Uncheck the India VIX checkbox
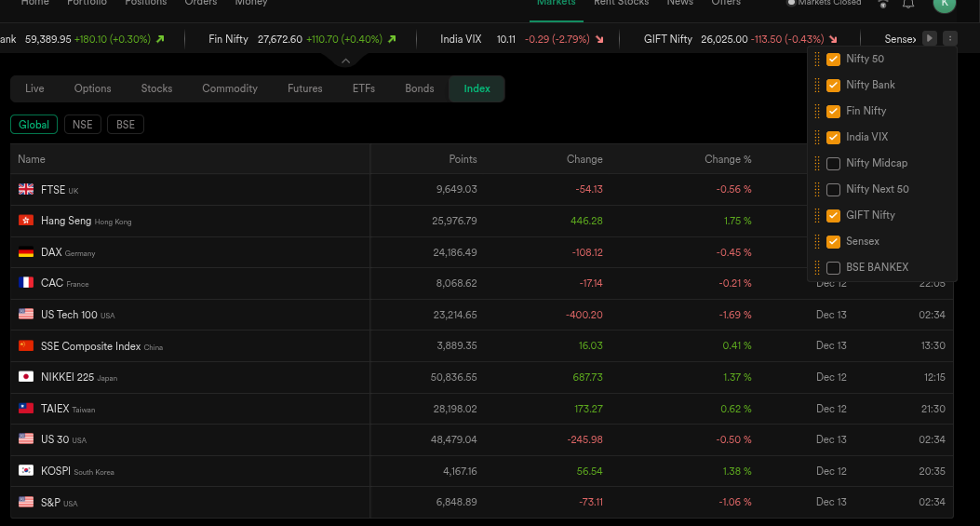The height and width of the screenshot is (526, 980). click(x=834, y=138)
